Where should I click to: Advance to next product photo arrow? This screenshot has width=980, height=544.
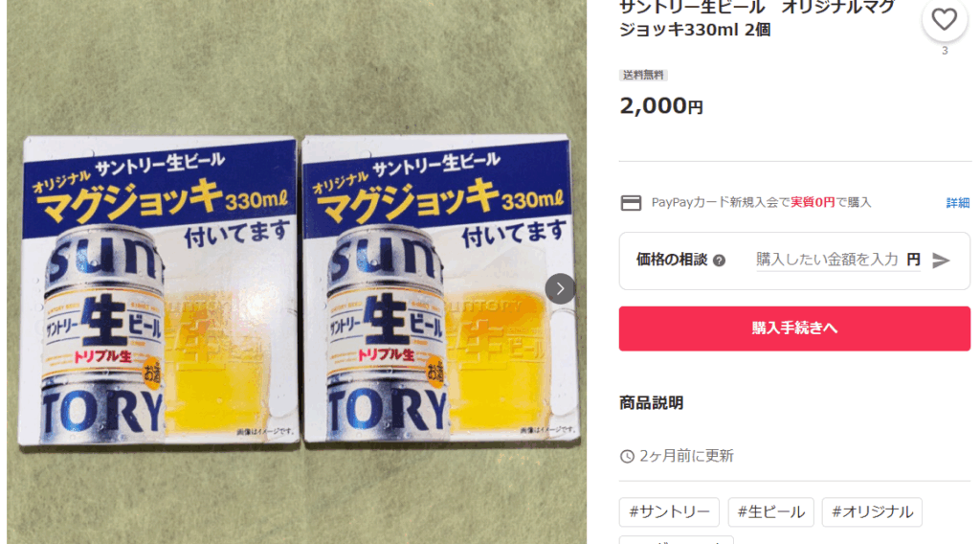click(560, 289)
